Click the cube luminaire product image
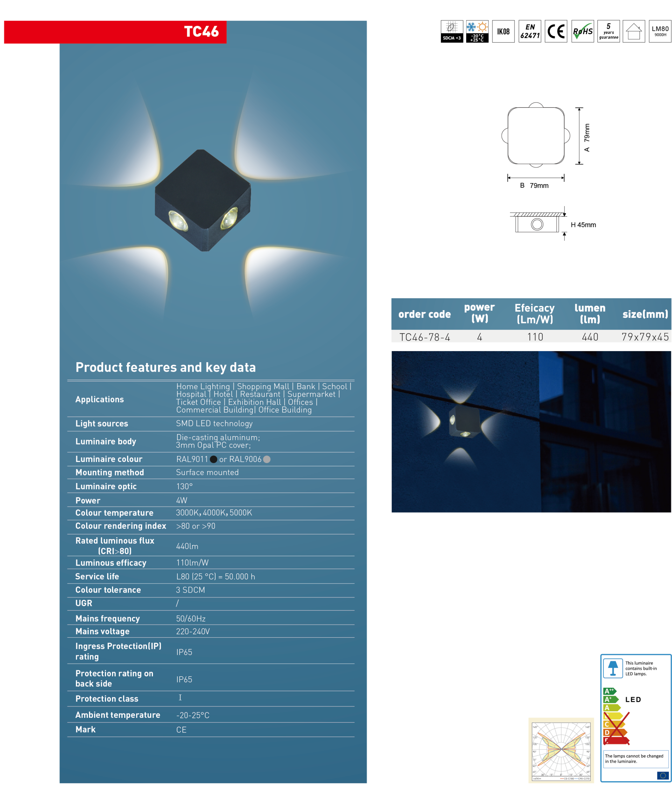The height and width of the screenshot is (804, 672). pos(203,200)
